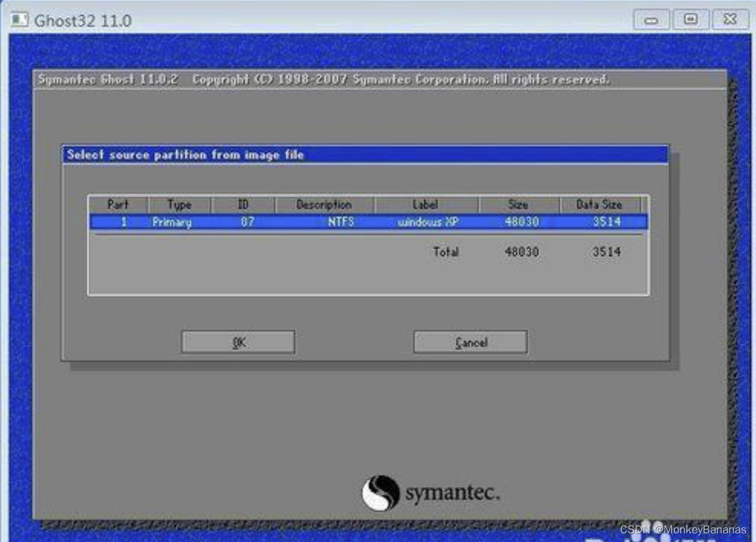Minimize the Ghost32 11.0 window

coord(651,20)
